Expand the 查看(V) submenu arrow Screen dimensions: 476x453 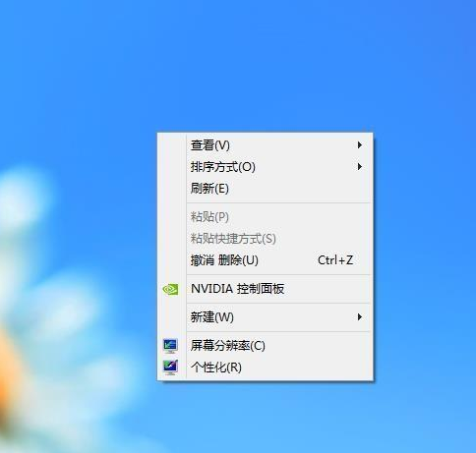(360, 144)
